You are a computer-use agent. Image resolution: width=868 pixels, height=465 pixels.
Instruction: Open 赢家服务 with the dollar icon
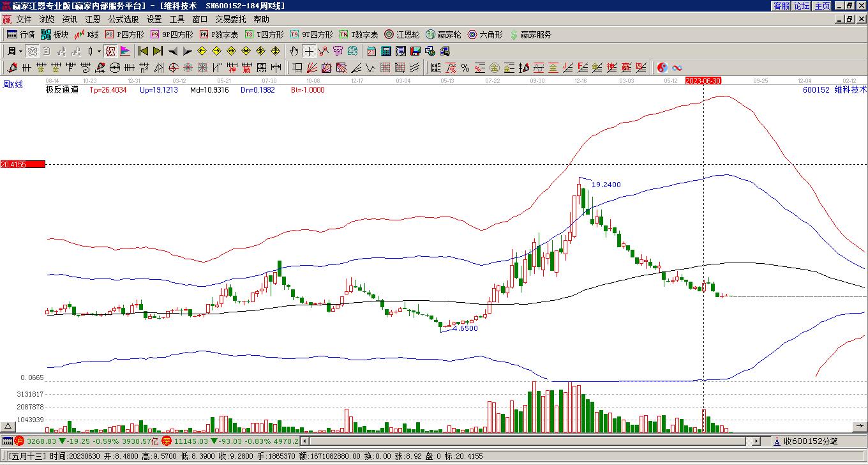pyautogui.click(x=530, y=34)
